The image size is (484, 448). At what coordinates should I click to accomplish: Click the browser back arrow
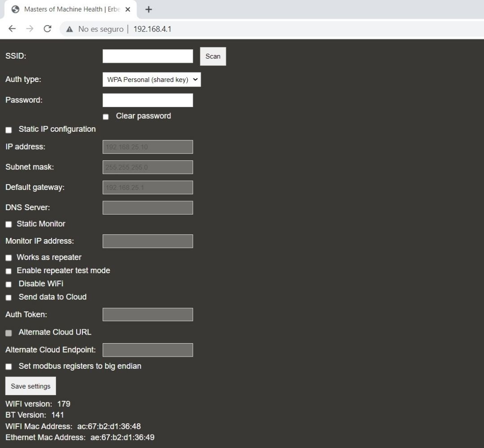coord(12,28)
